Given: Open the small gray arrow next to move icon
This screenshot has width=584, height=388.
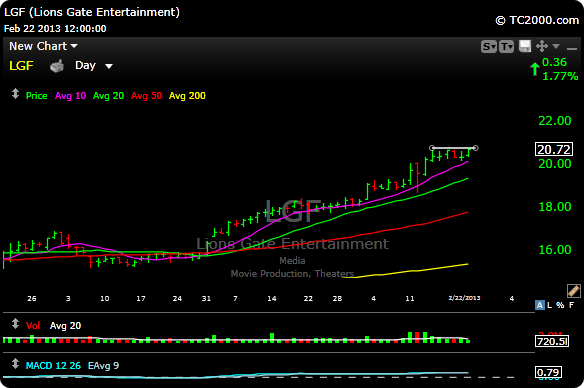Looking at the screenshot, I should click(556, 46).
